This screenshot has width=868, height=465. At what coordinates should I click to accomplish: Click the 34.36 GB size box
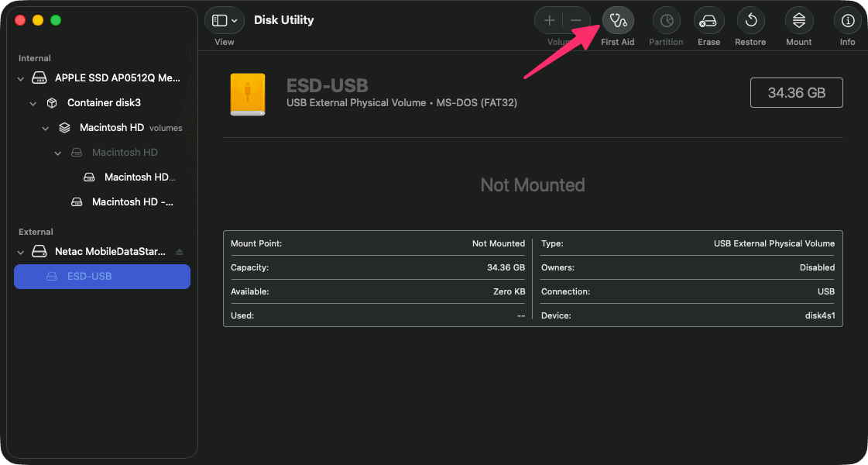pos(796,92)
